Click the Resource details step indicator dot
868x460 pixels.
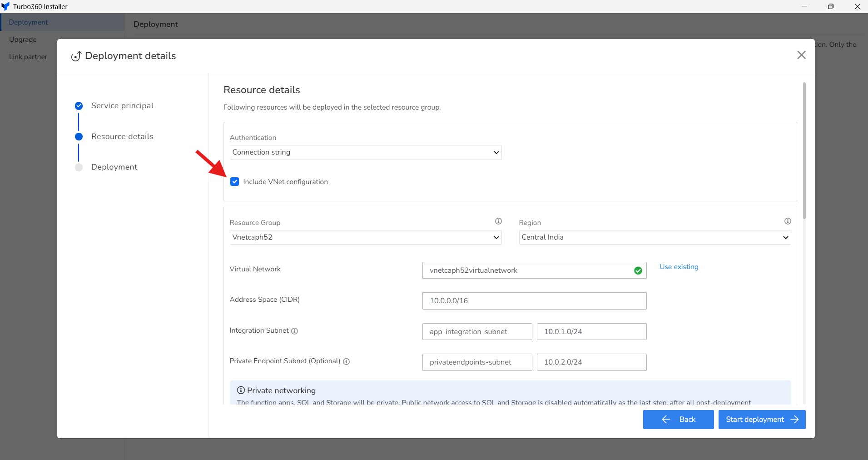pos(79,136)
